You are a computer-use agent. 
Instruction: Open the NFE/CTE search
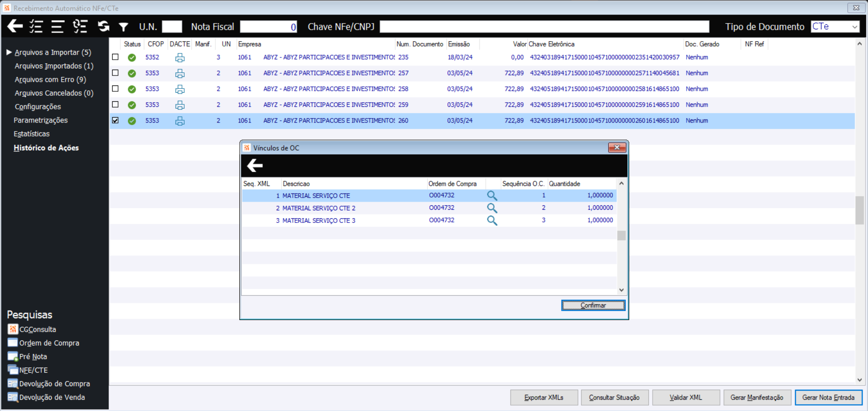(28, 370)
